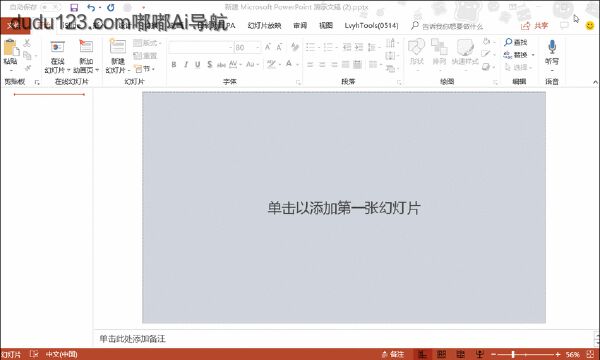
Task: Click the Save icon in quick access toolbar
Action: (74, 8)
